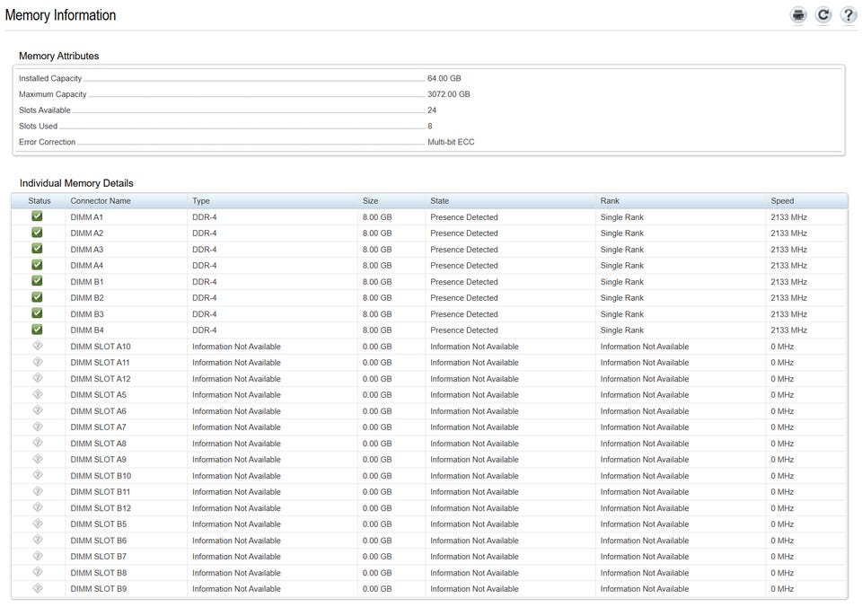
Task: Sort table by Size column header
Action: click(x=371, y=201)
